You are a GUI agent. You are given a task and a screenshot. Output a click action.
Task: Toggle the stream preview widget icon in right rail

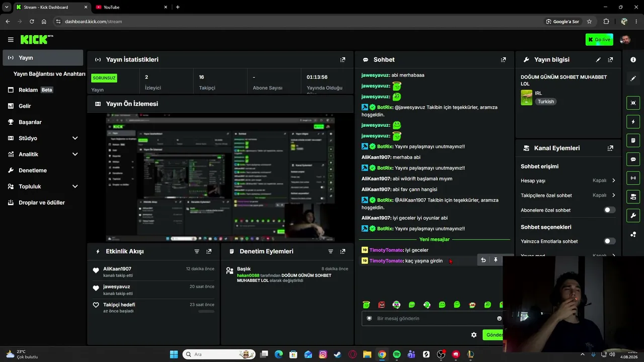pyautogui.click(x=633, y=103)
